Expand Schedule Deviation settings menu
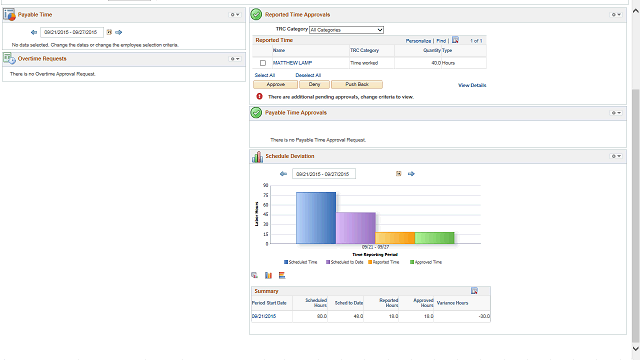The image size is (640, 360). [x=616, y=156]
